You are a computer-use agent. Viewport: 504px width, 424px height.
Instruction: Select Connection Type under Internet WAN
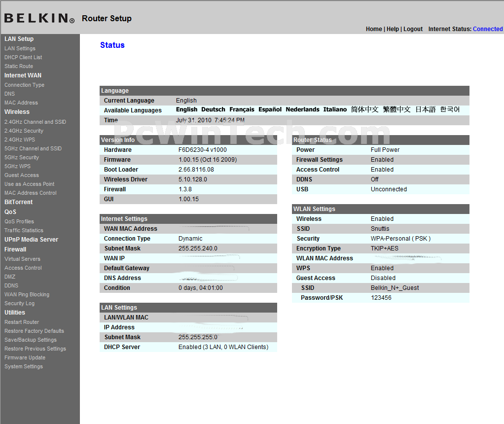point(25,85)
